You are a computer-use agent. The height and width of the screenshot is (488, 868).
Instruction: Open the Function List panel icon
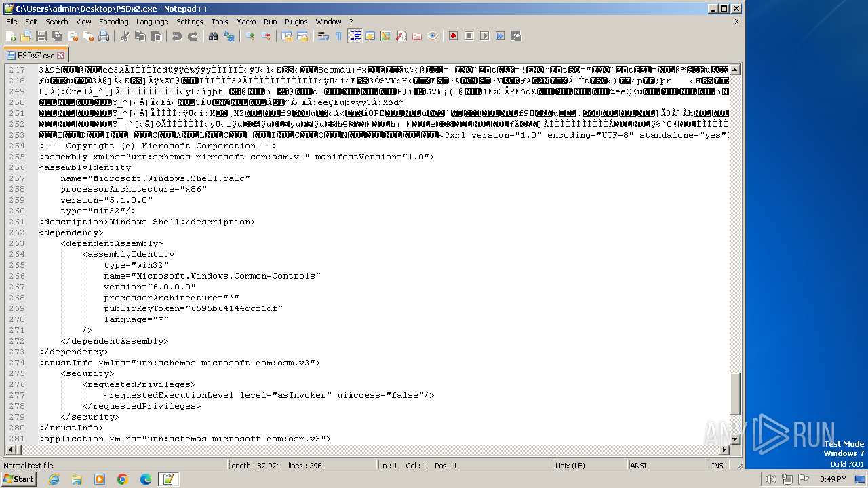[401, 36]
